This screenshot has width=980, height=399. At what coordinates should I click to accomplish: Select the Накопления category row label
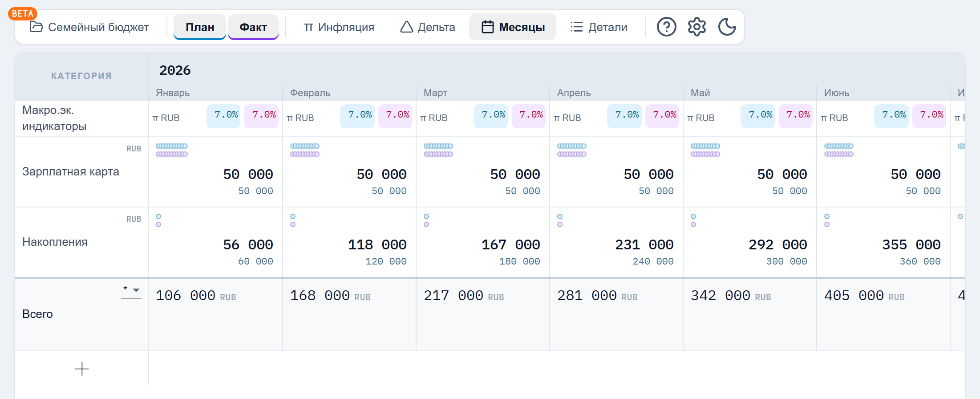click(x=55, y=242)
